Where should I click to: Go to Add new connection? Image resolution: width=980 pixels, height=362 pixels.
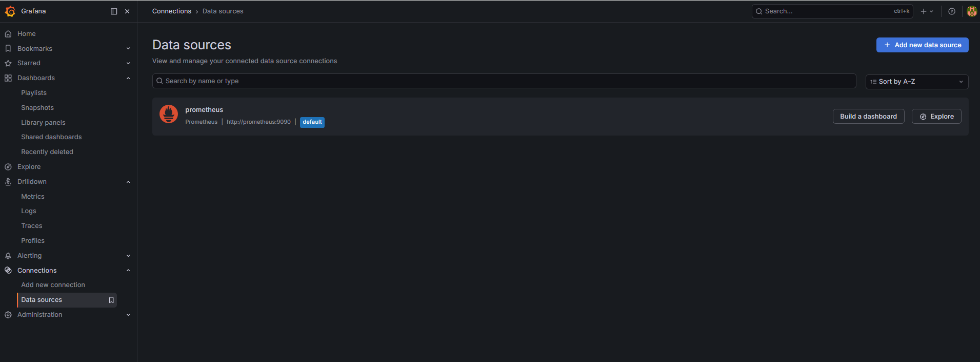coord(53,285)
